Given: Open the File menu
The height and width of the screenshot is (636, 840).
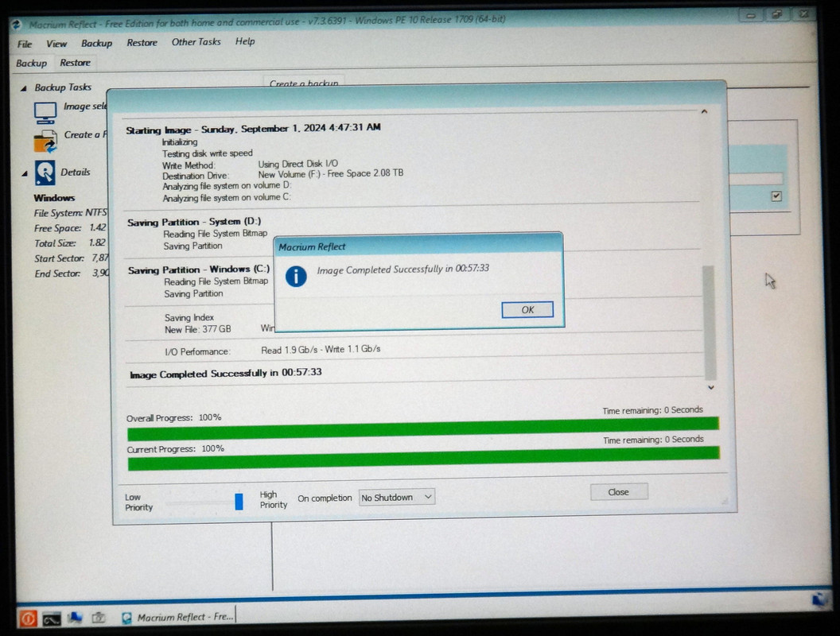Looking at the screenshot, I should pyautogui.click(x=25, y=44).
